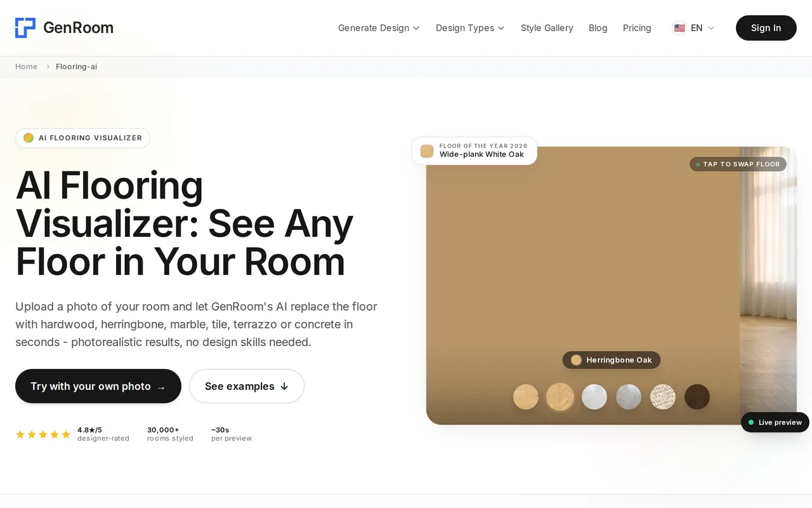
Task: Select the dark walnut floor swatch
Action: coord(697,397)
